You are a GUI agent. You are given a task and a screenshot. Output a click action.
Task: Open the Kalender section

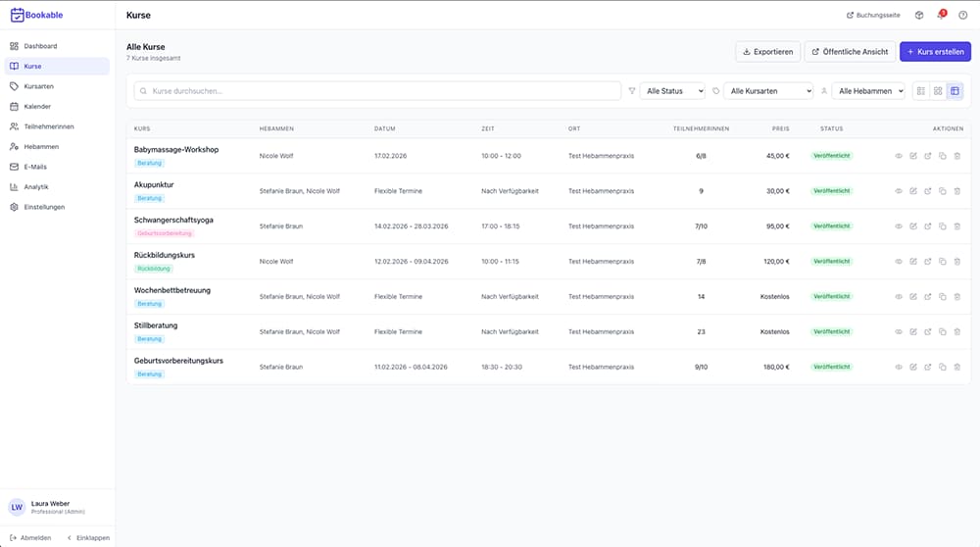click(56, 106)
